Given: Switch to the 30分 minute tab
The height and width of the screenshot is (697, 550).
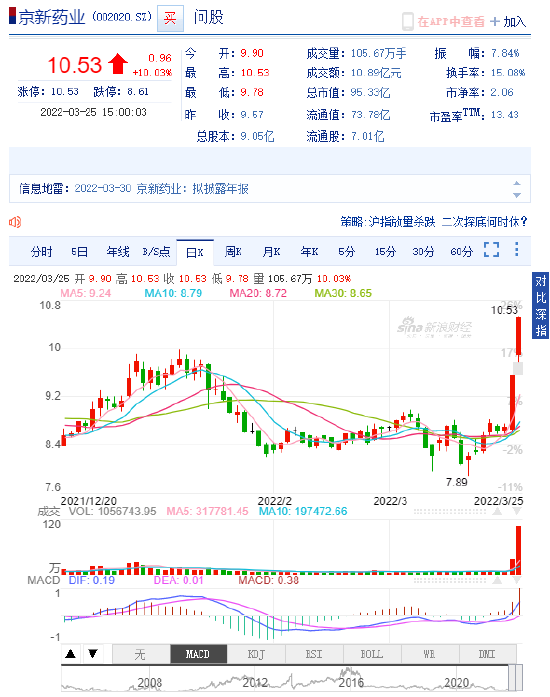Looking at the screenshot, I should tap(423, 252).
